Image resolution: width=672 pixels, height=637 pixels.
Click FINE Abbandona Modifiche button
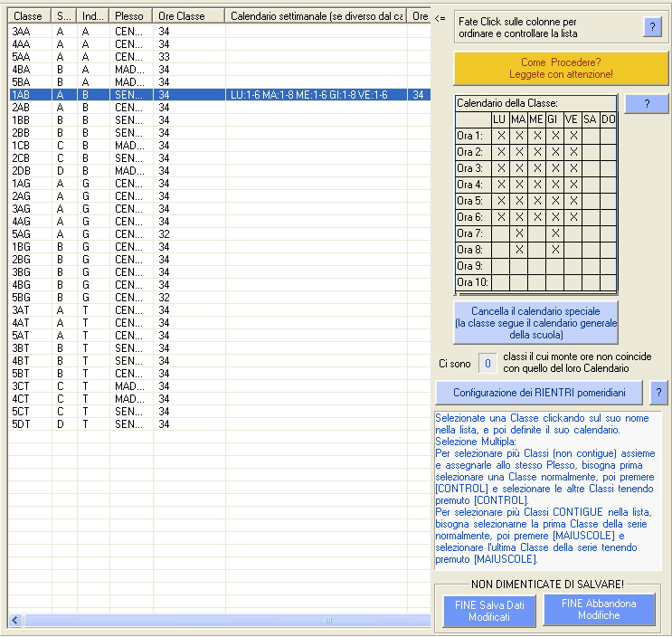tap(599, 610)
